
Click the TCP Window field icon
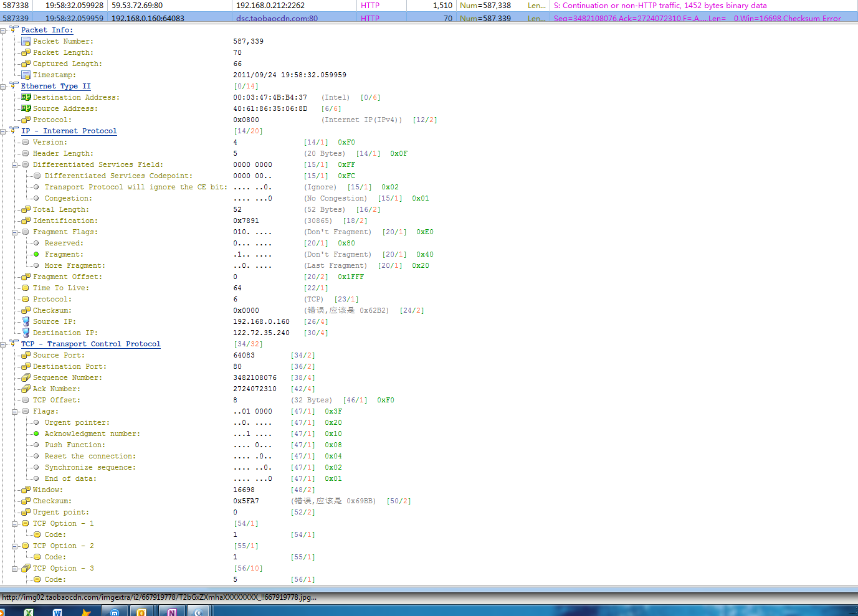tap(26, 490)
